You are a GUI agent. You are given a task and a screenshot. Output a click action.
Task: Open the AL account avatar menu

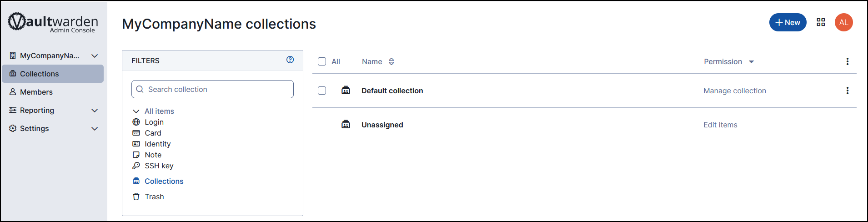[843, 22]
